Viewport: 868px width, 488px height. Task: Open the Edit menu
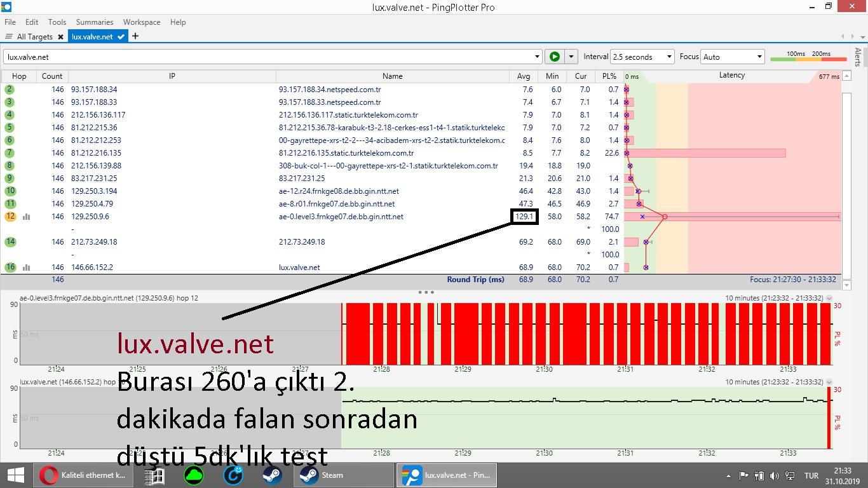32,22
